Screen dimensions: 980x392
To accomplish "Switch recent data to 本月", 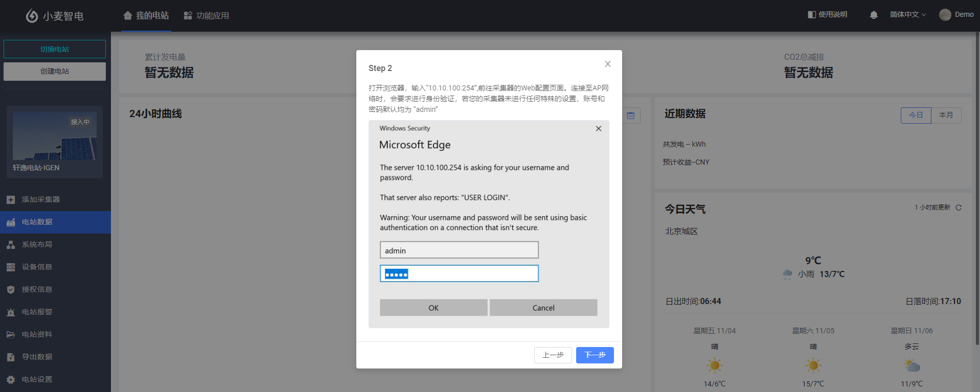I will [946, 115].
